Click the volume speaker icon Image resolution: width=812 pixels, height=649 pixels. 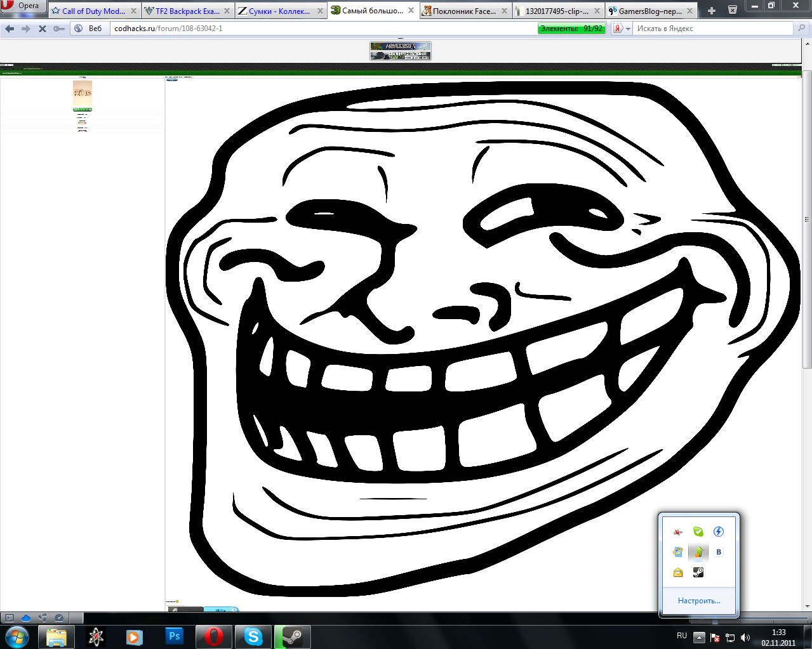[x=745, y=638]
